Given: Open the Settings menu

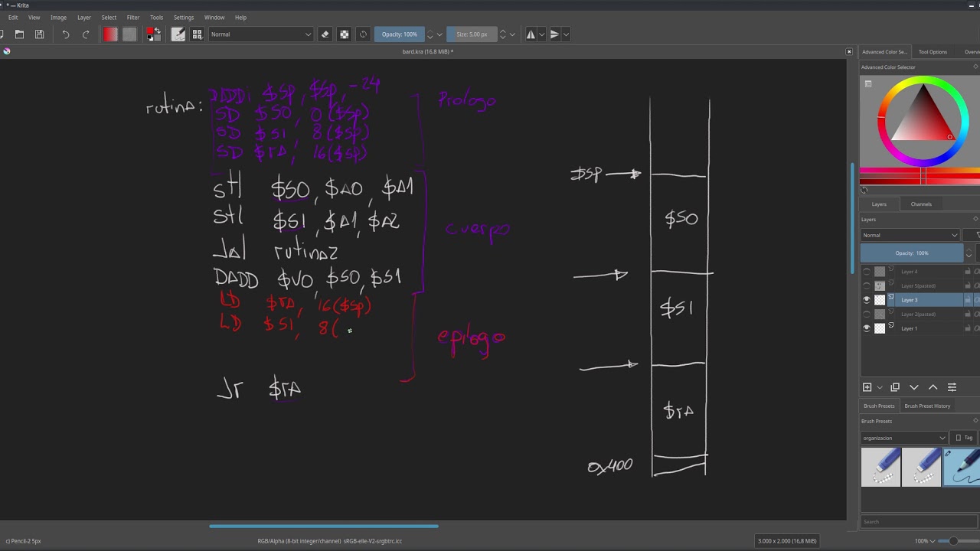Looking at the screenshot, I should point(184,17).
